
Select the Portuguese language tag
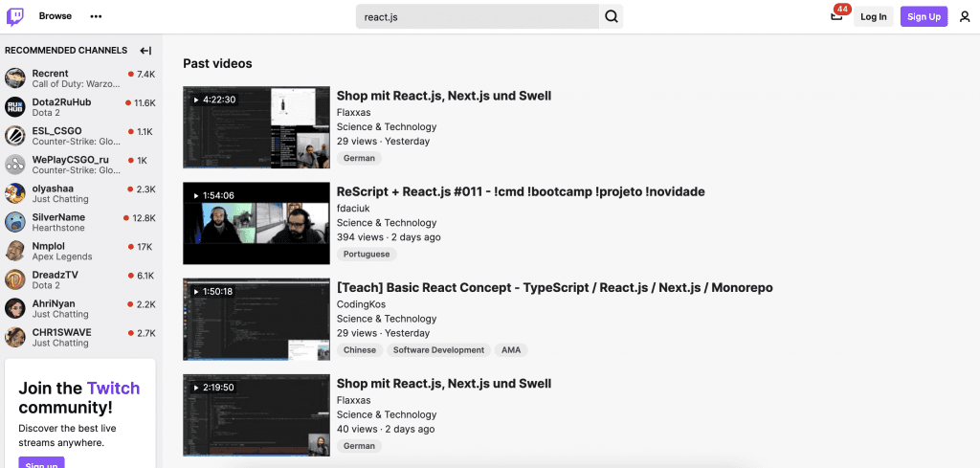pyautogui.click(x=367, y=255)
